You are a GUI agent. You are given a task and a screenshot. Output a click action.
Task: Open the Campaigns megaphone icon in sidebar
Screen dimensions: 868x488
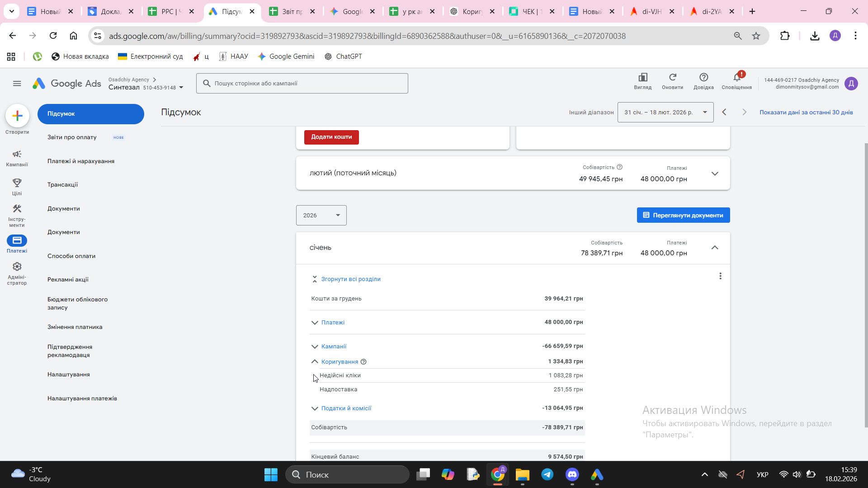tap(17, 155)
